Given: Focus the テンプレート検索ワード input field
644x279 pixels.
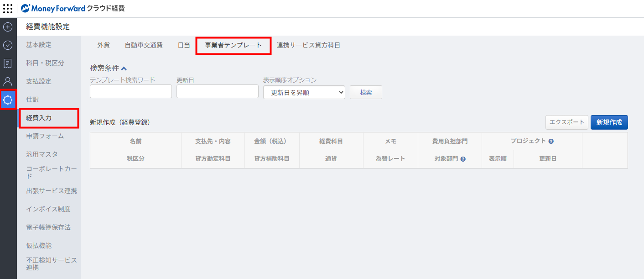Looking at the screenshot, I should (x=131, y=92).
